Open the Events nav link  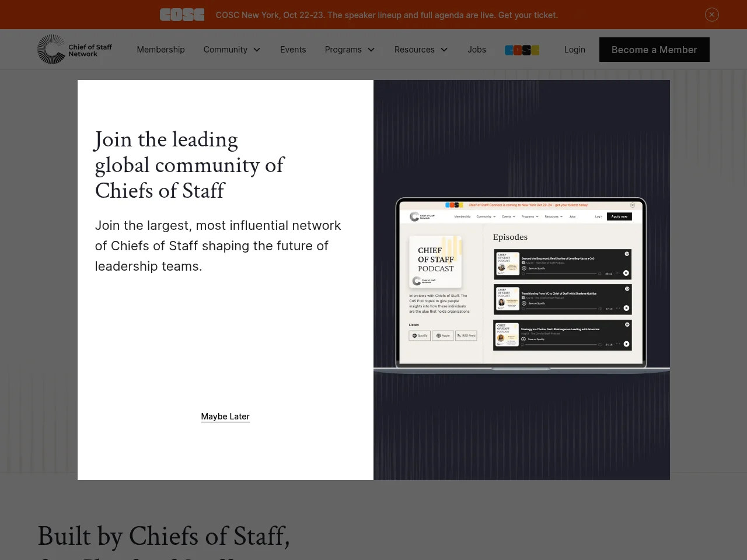point(293,50)
